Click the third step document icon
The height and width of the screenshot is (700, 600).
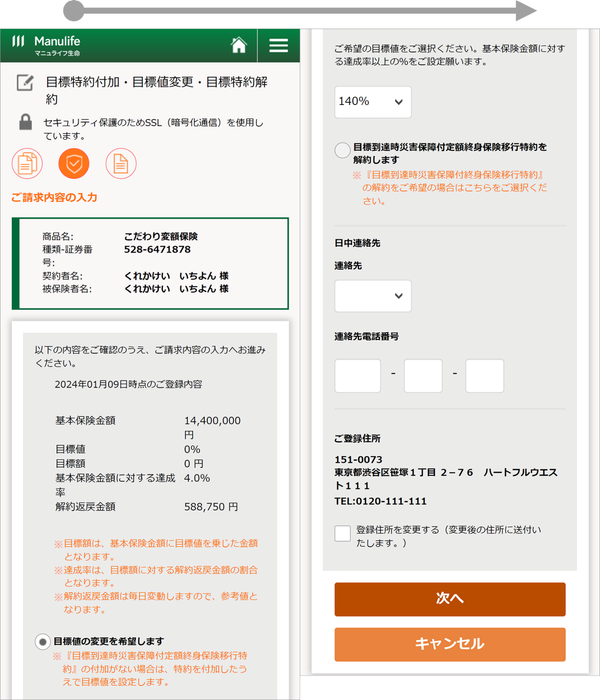(121, 164)
